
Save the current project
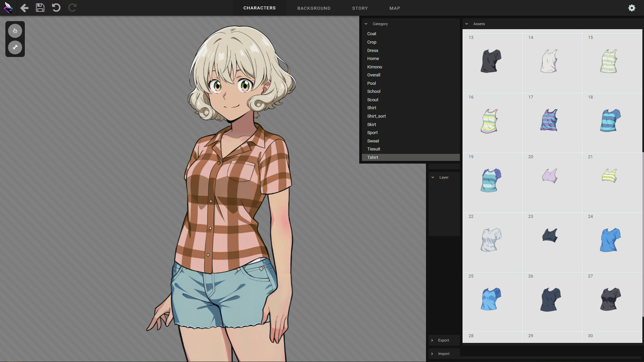[x=40, y=8]
